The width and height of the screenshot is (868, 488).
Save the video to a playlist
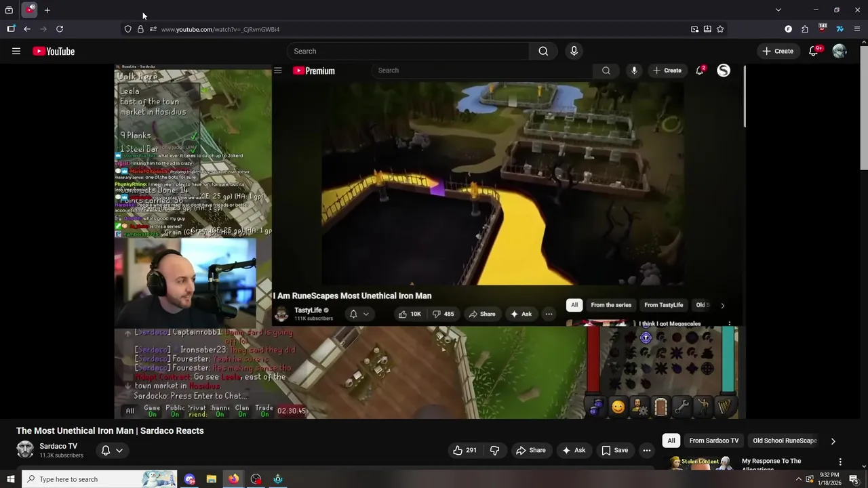(x=615, y=450)
